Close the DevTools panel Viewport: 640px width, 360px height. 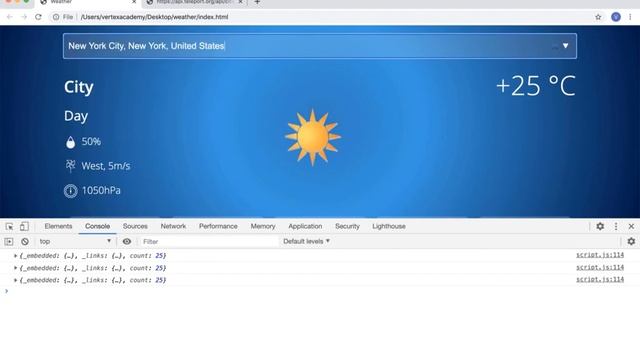[x=631, y=226]
